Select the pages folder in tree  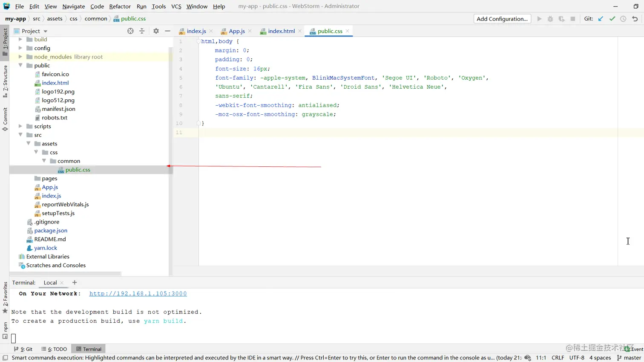click(x=49, y=178)
